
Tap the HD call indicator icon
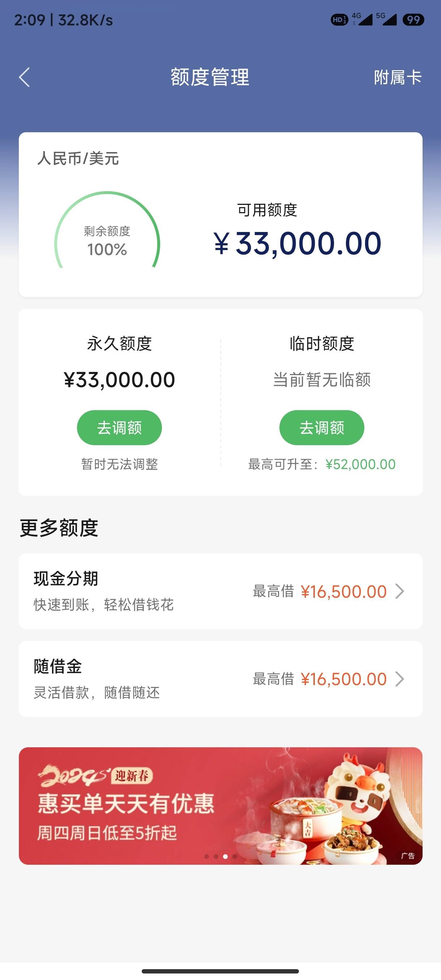point(339,20)
